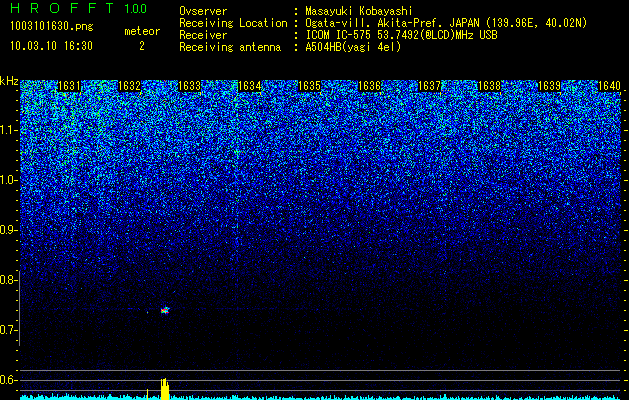
Task: Click the HROFFT 1.0.0 title text
Action: point(78,8)
